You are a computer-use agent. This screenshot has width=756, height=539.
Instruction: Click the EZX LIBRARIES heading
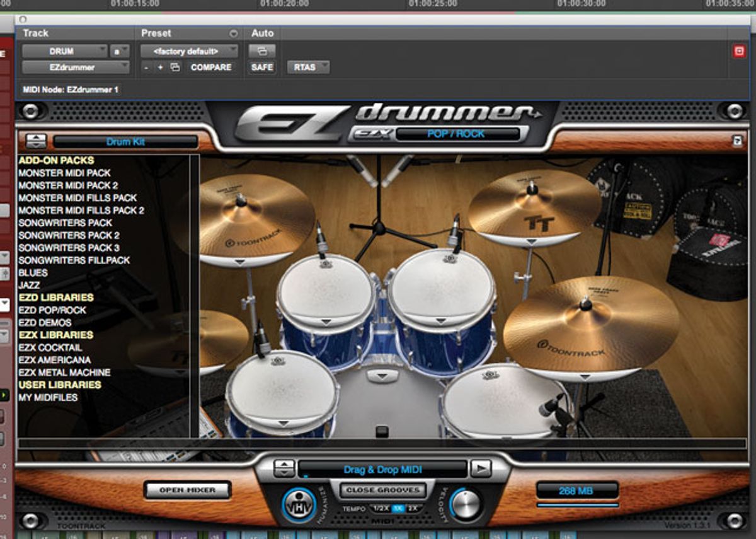pos(55,335)
